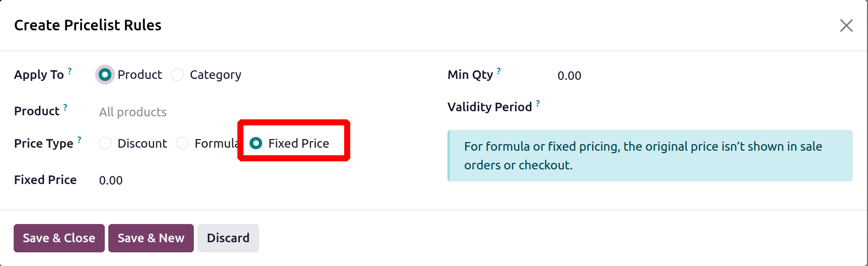Click the Min Qty help question mark

click(499, 71)
